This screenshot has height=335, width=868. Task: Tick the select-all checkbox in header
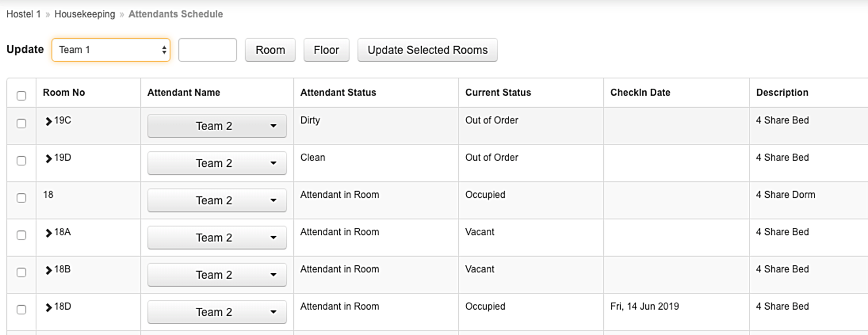point(21,95)
